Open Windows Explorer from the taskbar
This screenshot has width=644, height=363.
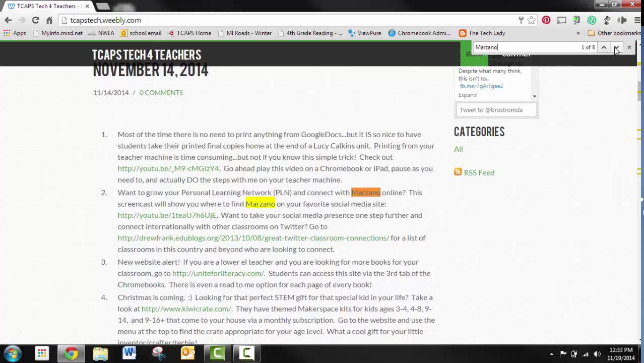tap(100, 353)
